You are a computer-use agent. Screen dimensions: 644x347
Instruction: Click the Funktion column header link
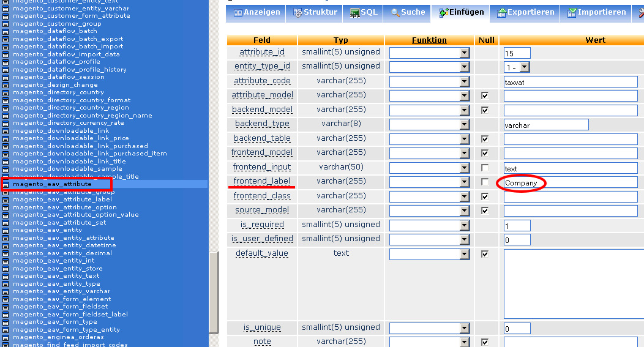point(429,40)
